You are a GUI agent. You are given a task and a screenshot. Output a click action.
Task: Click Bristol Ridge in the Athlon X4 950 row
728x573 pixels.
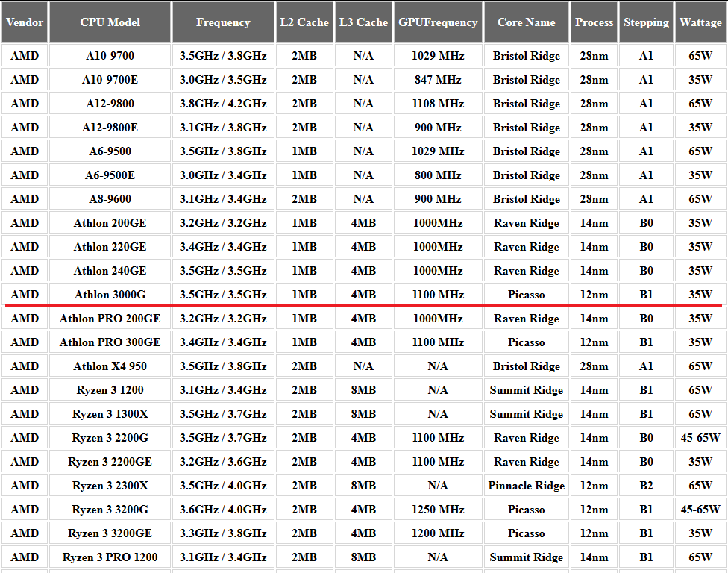527,366
